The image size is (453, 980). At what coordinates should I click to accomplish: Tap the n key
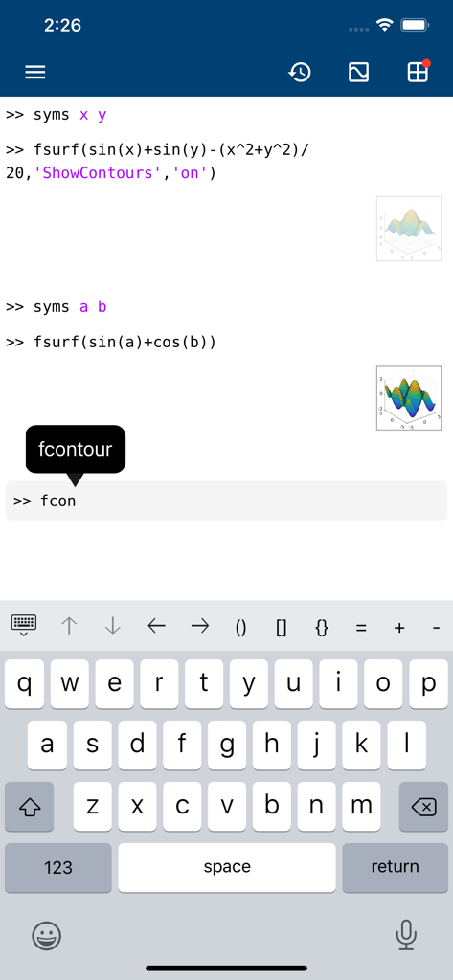tap(317, 807)
